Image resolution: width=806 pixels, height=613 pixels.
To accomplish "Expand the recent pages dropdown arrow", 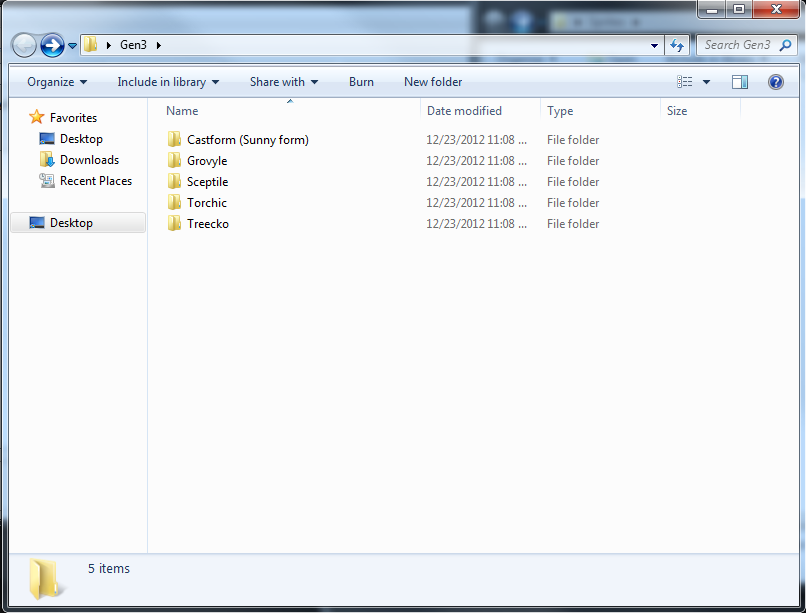I will [73, 46].
